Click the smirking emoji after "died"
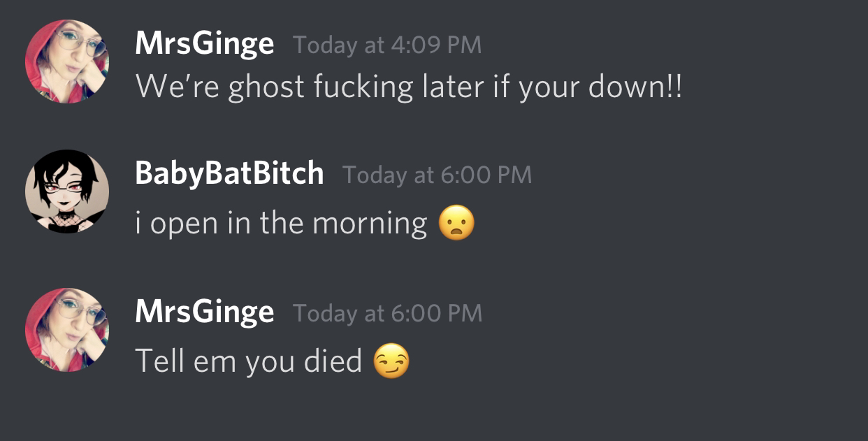 point(391,361)
